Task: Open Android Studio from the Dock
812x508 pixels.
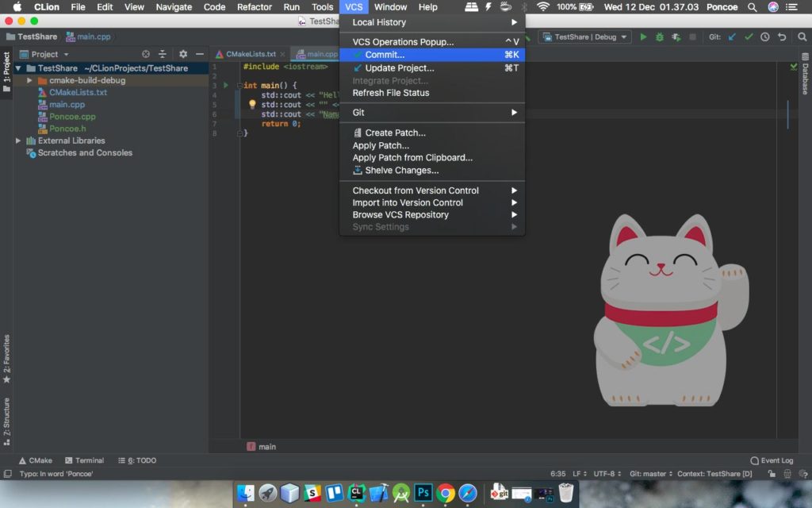Action: 400,493
